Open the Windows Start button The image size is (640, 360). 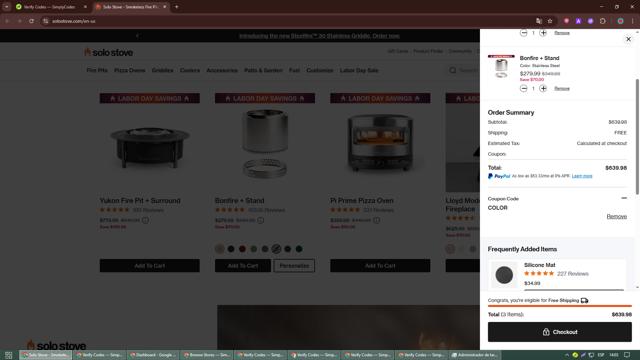coord(9,355)
